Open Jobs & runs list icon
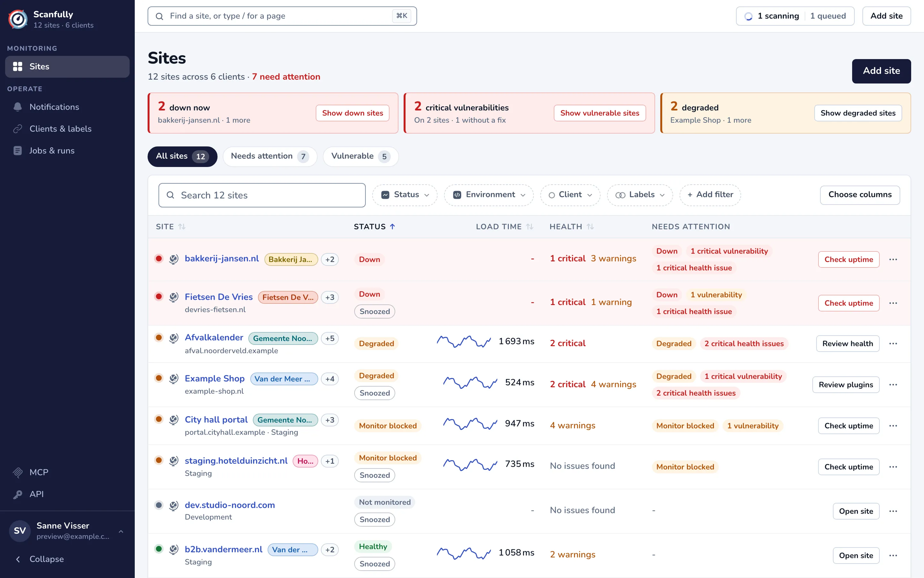This screenshot has width=924, height=578. tap(18, 151)
